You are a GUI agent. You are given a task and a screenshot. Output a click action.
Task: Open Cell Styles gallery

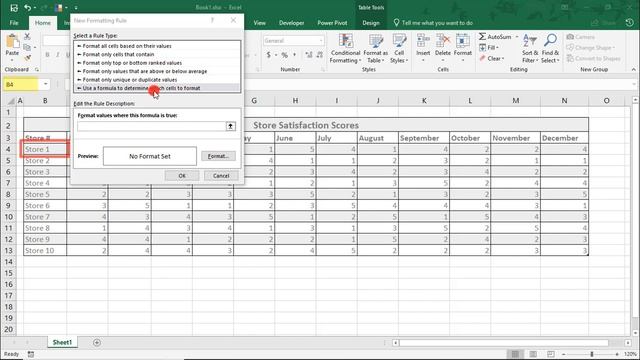tap(399, 48)
